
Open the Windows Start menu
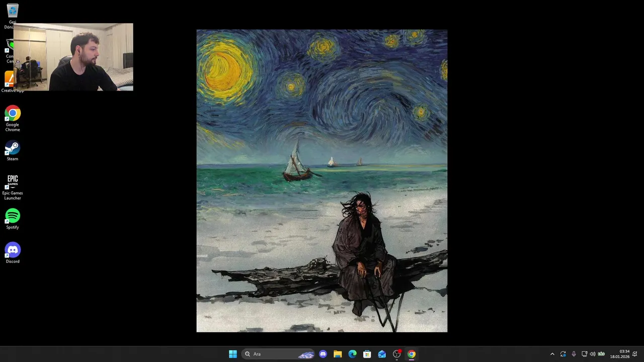pyautogui.click(x=233, y=354)
